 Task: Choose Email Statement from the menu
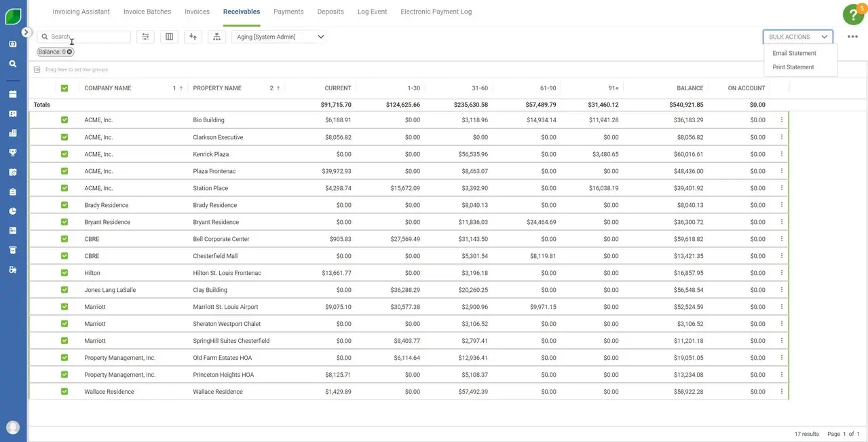tap(794, 53)
